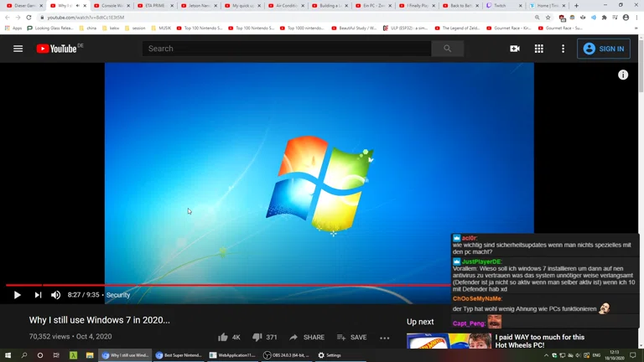The height and width of the screenshot is (362, 644).
Task: Switch to the 'ETA PRIME' tab
Action: [x=155, y=6]
